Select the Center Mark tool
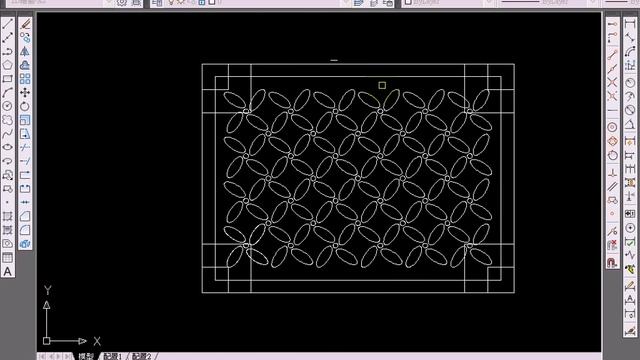Image resolution: width=640 pixels, height=360 pixels. pos(630,228)
